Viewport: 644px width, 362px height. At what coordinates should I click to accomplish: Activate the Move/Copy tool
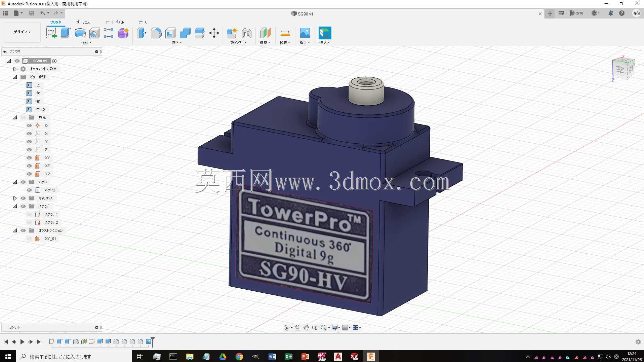coord(214,33)
